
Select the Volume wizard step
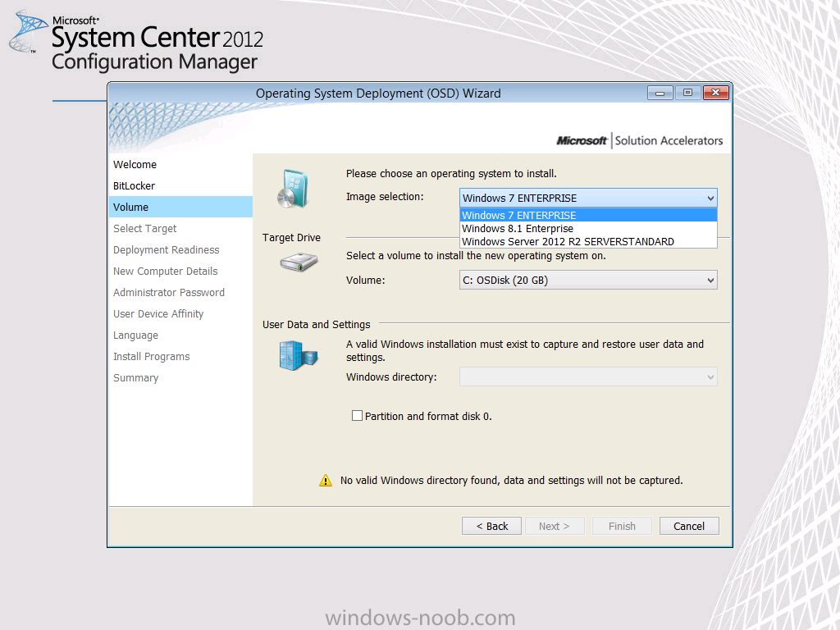point(180,207)
